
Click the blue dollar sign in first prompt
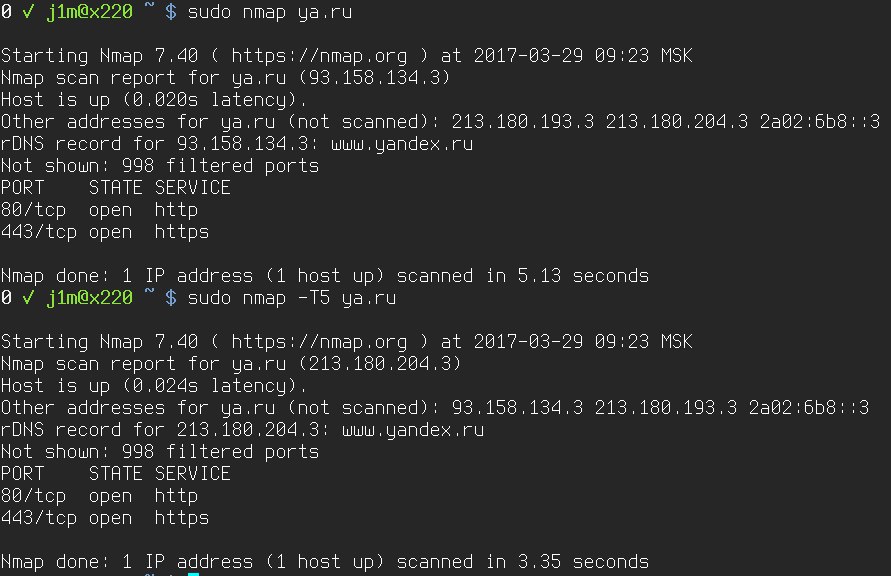tap(171, 11)
